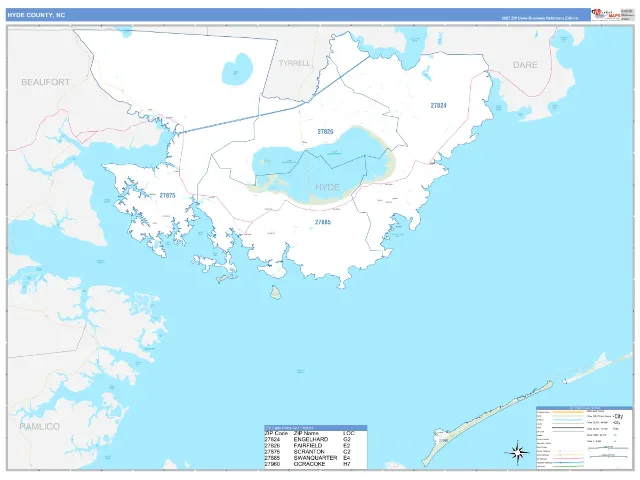
Task: Click the Market Maps logo in header
Action: click(x=606, y=14)
